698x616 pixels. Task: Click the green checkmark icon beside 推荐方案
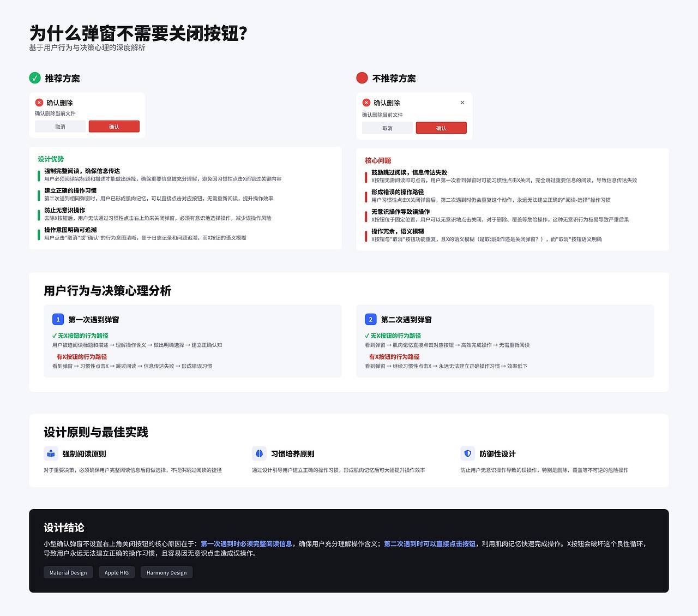coord(36,78)
